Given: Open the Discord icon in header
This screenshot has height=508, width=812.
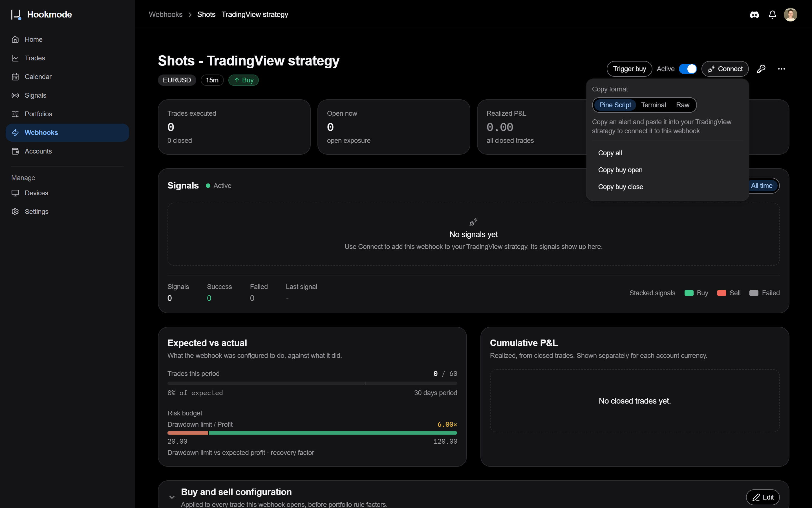Looking at the screenshot, I should pos(754,14).
